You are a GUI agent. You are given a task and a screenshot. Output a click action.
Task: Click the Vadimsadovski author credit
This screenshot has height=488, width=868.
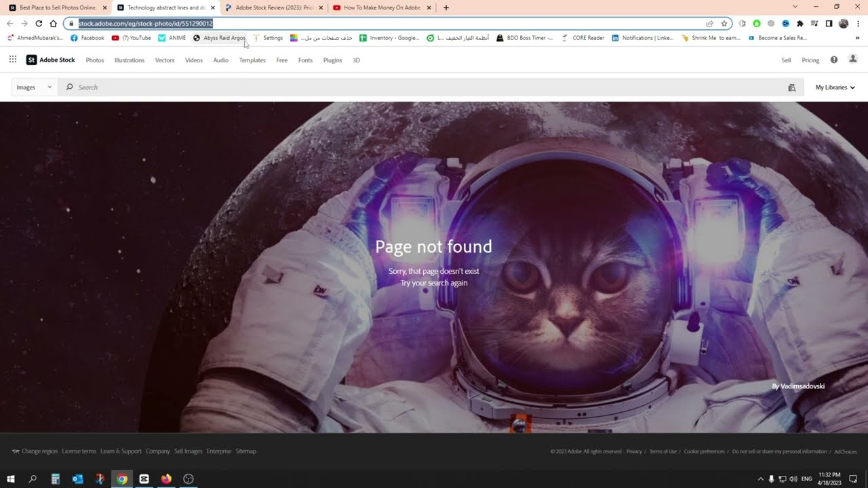(x=802, y=386)
